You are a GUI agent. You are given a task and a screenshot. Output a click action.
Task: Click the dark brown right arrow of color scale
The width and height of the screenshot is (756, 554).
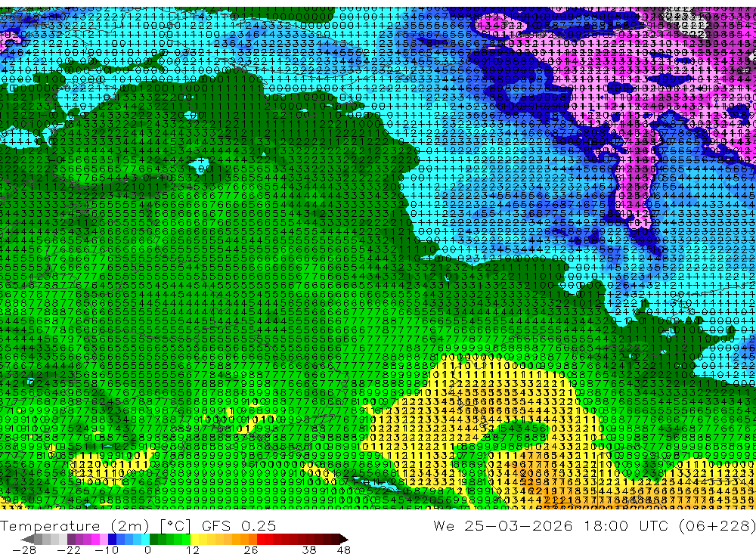[x=344, y=539]
